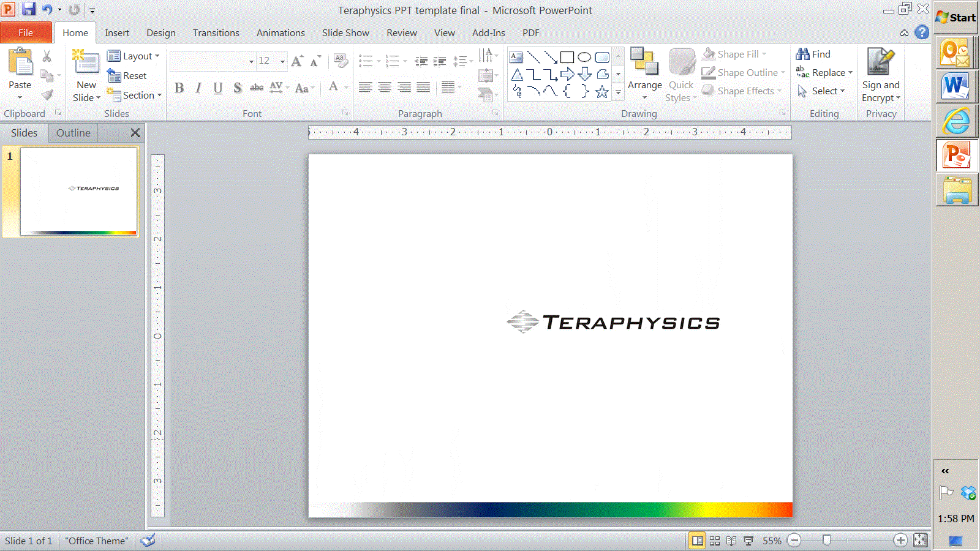This screenshot has height=551, width=980.
Task: Toggle Bold text formatting
Action: (x=179, y=88)
